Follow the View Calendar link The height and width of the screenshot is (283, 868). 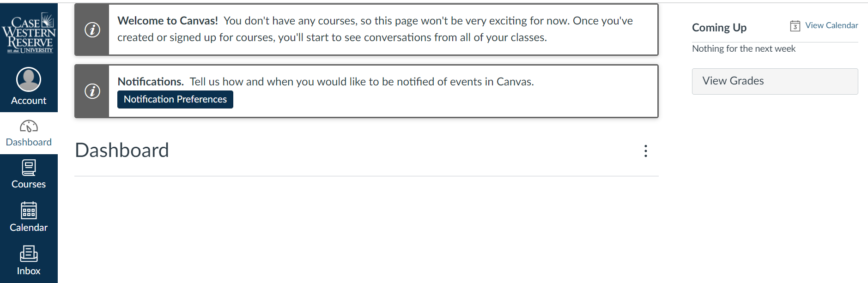pos(831,25)
